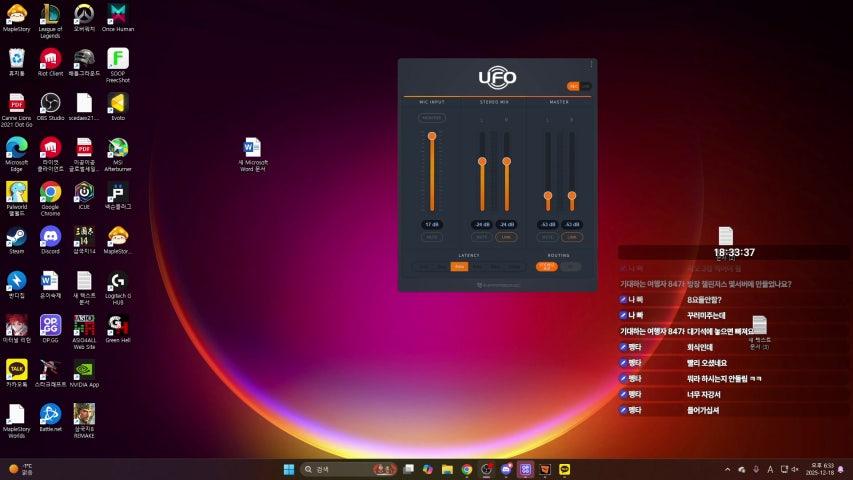Screen dimensions: 853x480
Task: Open the League of Legends shortcut
Action: 50,14
